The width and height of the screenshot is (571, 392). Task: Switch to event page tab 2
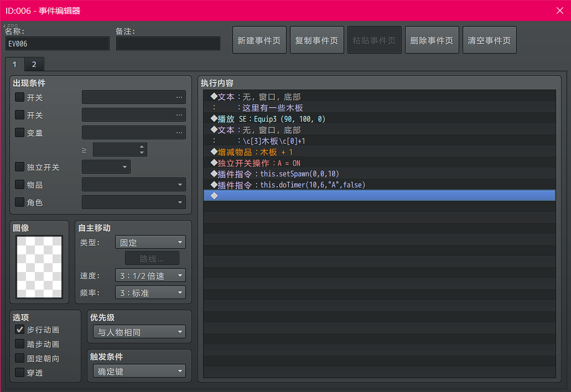34,65
